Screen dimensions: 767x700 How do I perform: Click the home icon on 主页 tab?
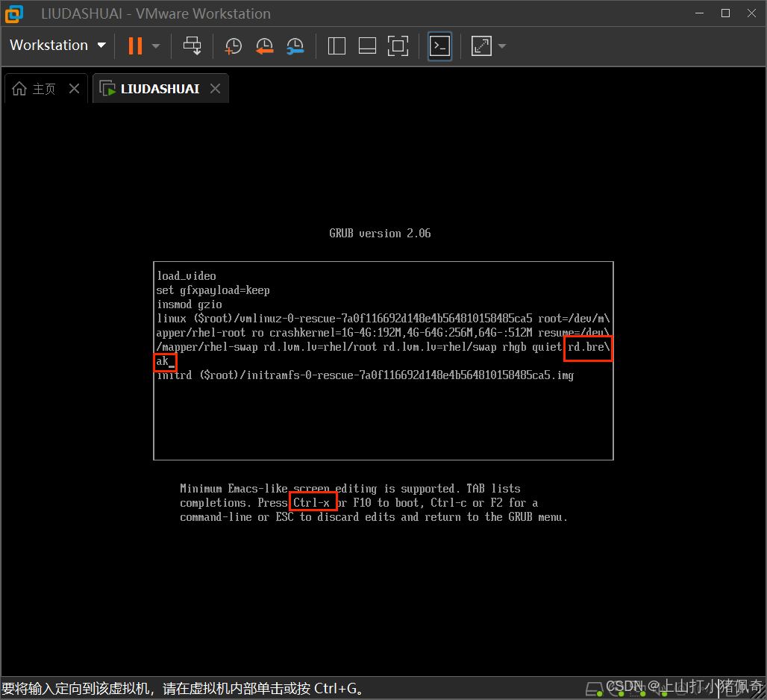(x=19, y=89)
